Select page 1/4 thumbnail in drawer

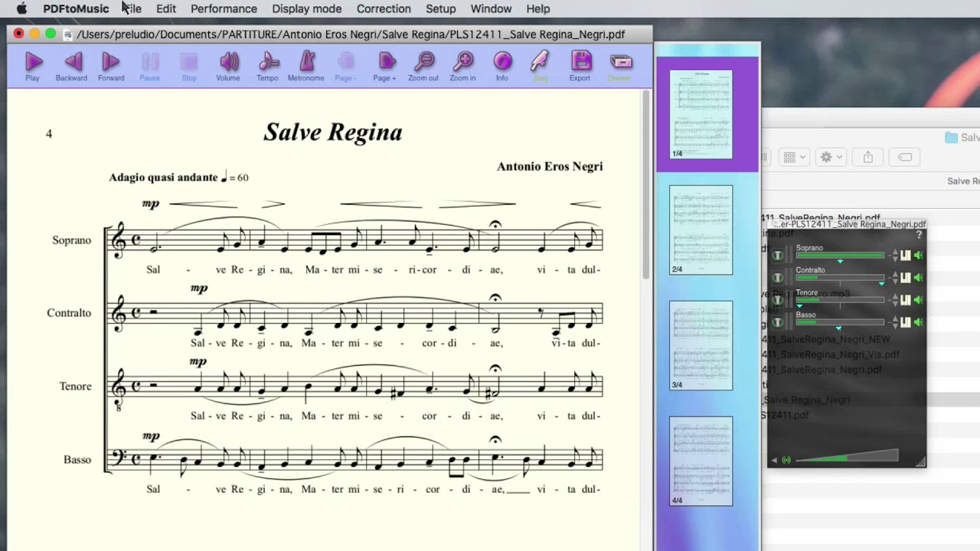coord(701,114)
